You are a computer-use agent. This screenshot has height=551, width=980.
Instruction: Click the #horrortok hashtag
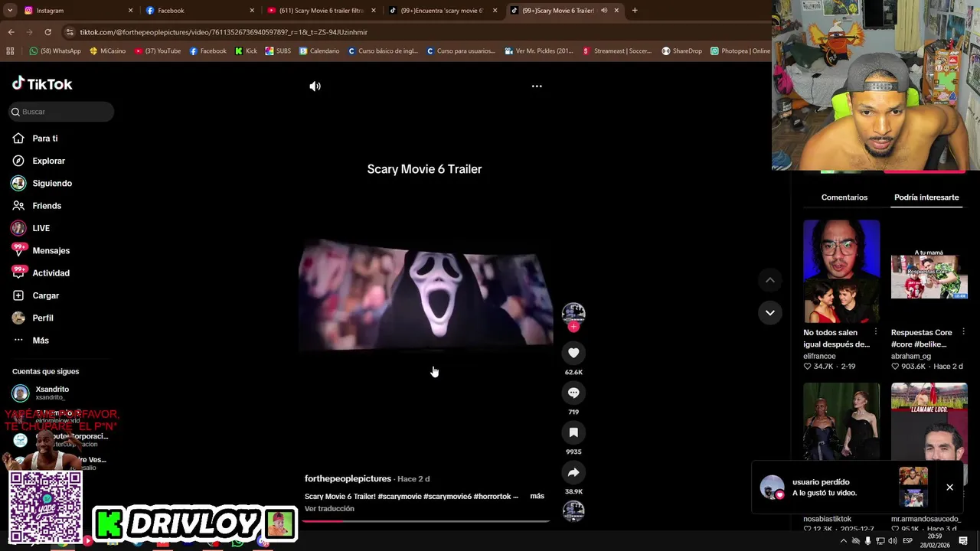click(492, 497)
